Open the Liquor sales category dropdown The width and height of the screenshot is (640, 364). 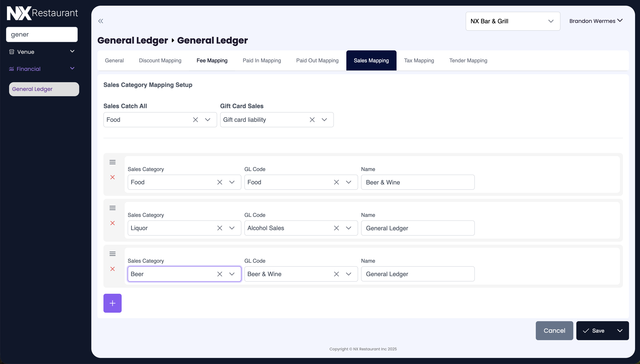[x=232, y=228]
